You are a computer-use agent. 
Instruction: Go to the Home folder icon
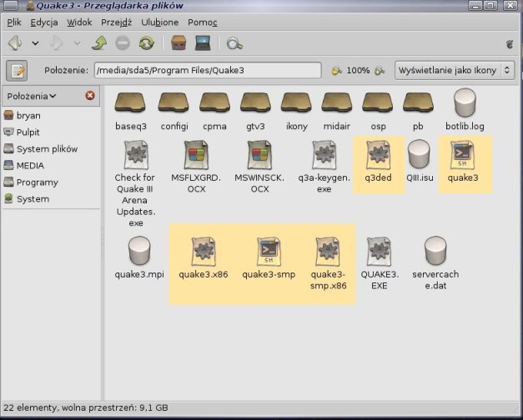179,43
